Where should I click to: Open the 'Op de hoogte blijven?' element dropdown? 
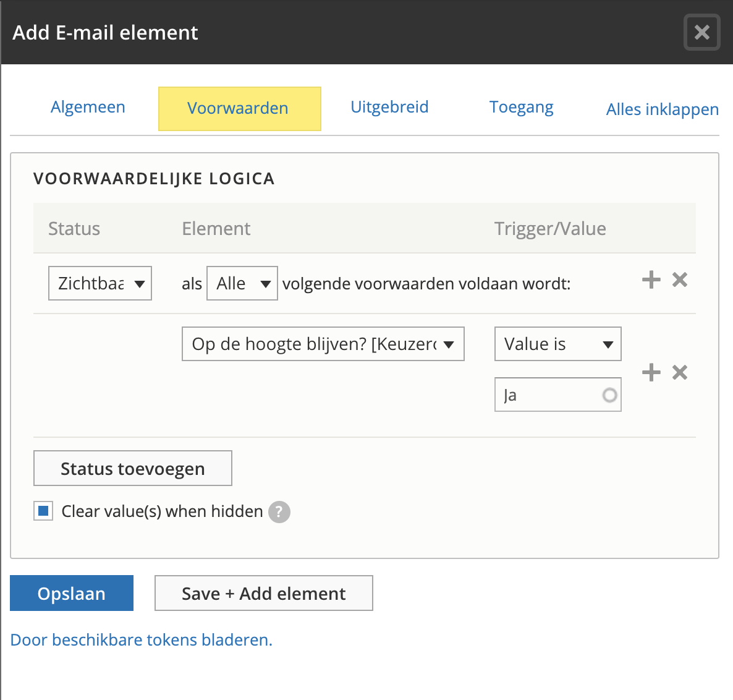pyautogui.click(x=323, y=344)
